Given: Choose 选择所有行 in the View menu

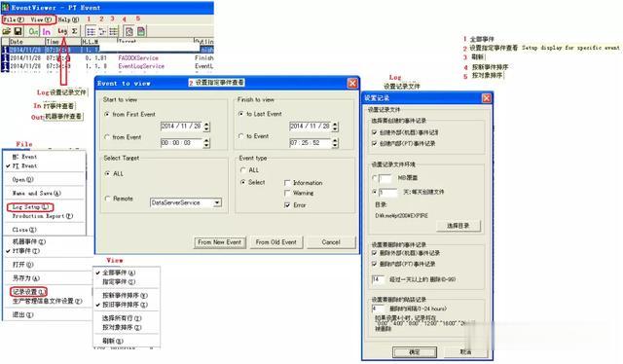Looking at the screenshot, I should click(121, 318).
